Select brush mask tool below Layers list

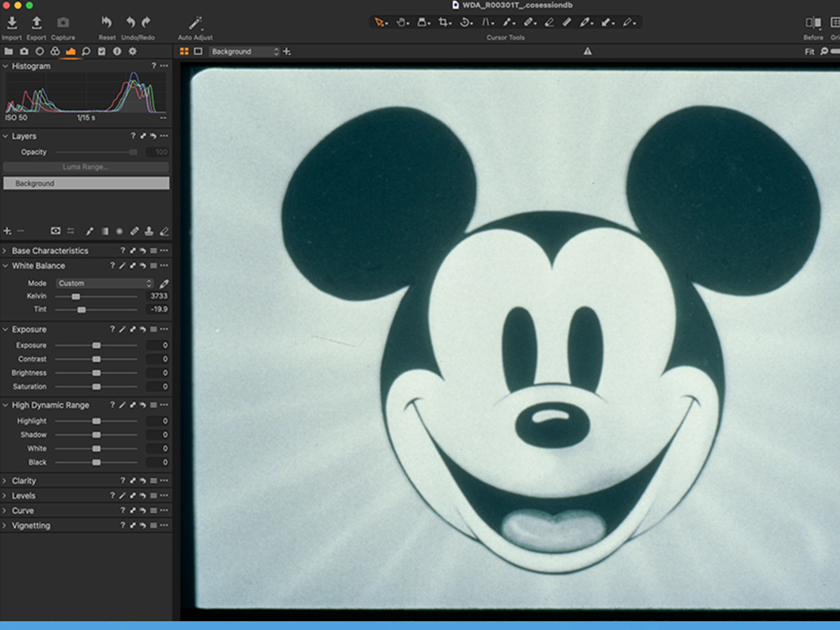point(89,231)
